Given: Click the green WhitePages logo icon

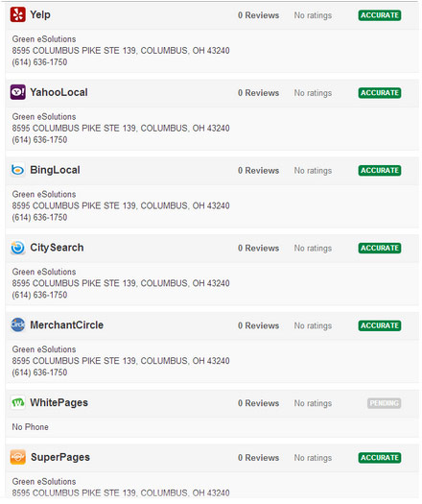Looking at the screenshot, I should coord(17,403).
